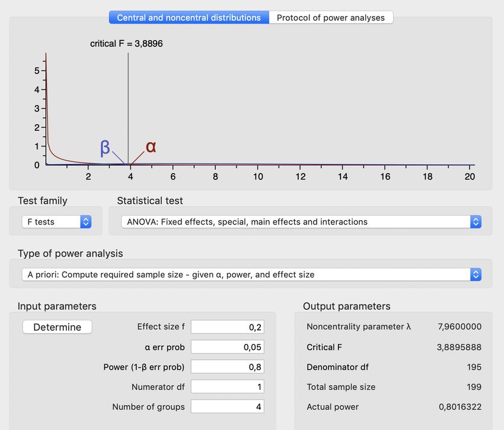Click the Actual power output value

coord(459,407)
